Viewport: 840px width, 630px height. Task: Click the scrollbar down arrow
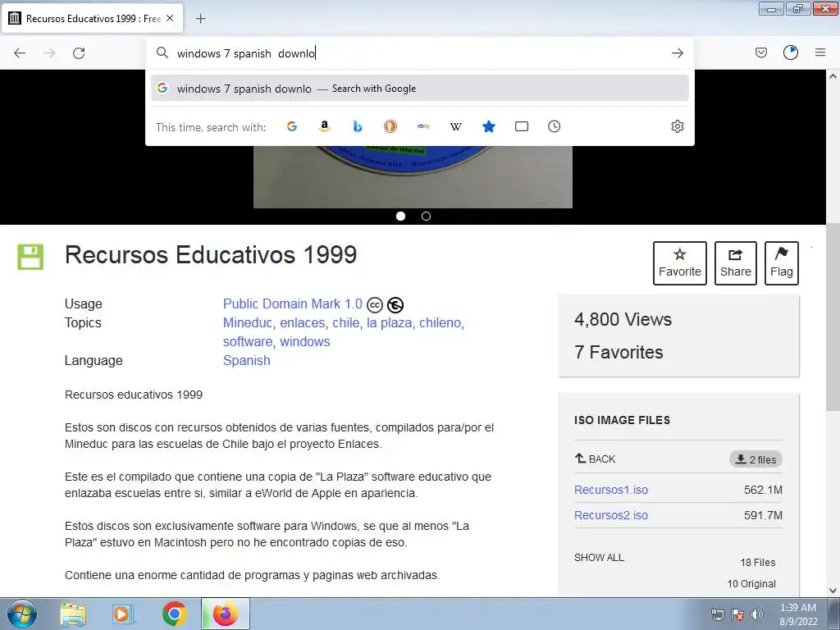[833, 591]
